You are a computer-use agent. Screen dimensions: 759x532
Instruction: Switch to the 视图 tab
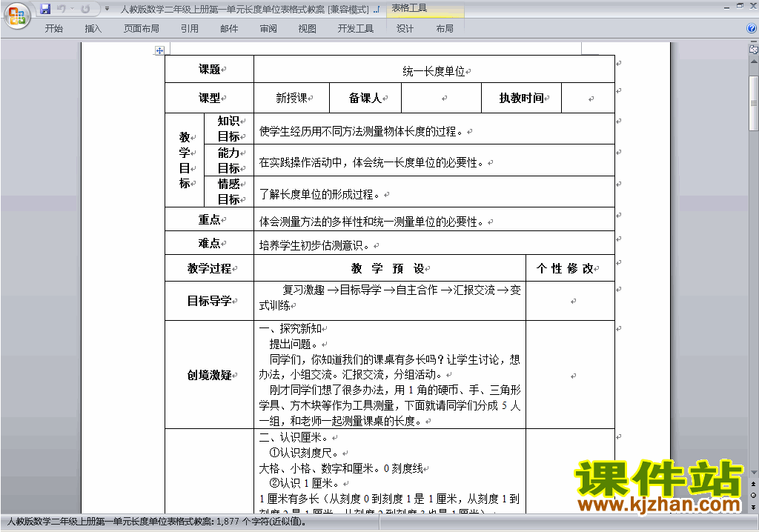pos(308,29)
